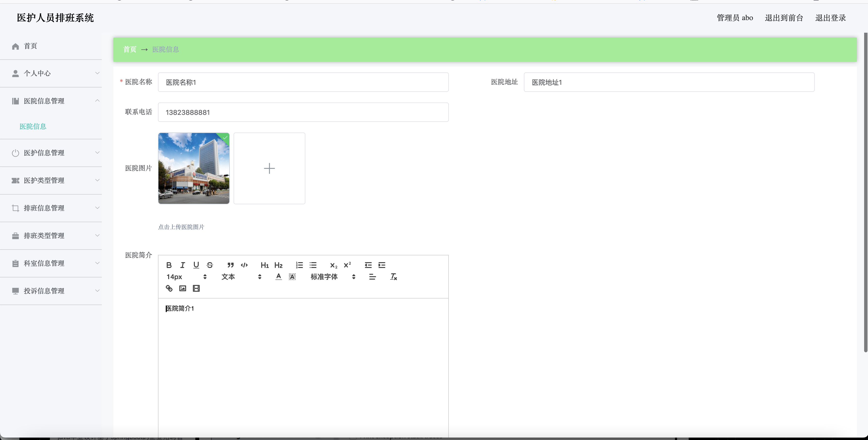This screenshot has height=440, width=868.
Task: Apply Heading 1 style
Action: click(x=265, y=265)
